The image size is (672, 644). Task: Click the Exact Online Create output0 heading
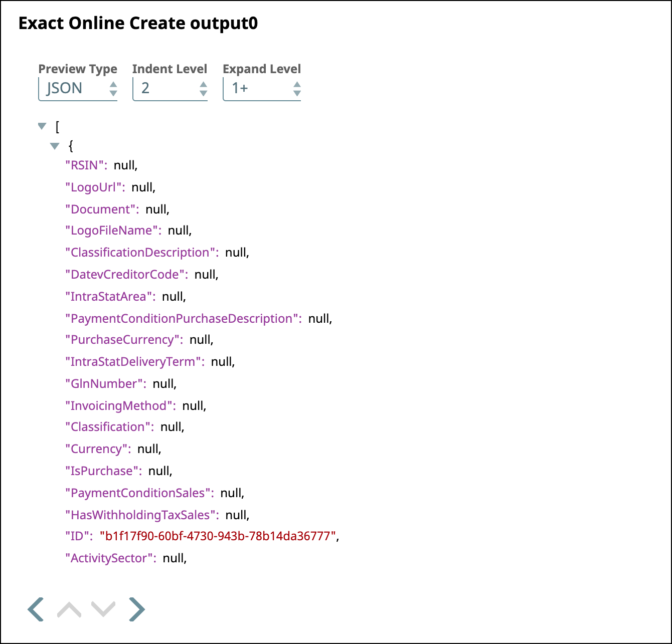138,24
